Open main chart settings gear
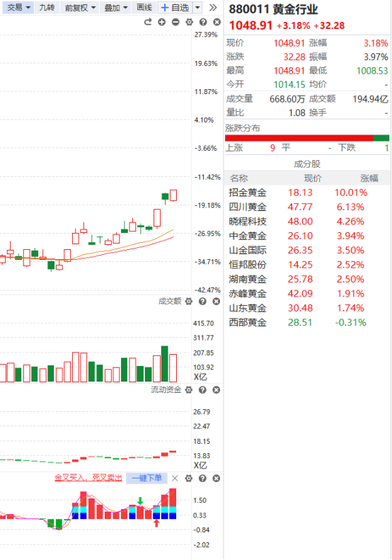 tap(189, 22)
